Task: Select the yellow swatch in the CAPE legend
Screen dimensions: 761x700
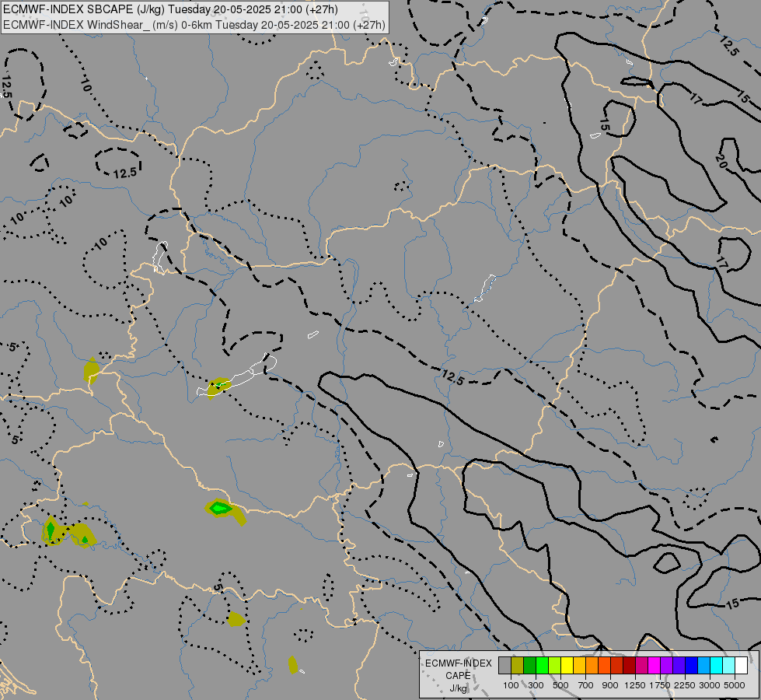Action: click(567, 665)
